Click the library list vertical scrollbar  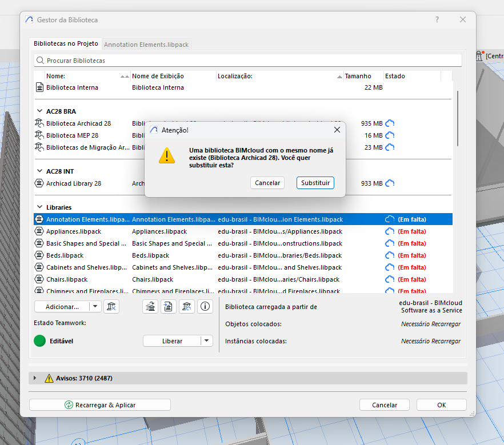[x=457, y=119]
